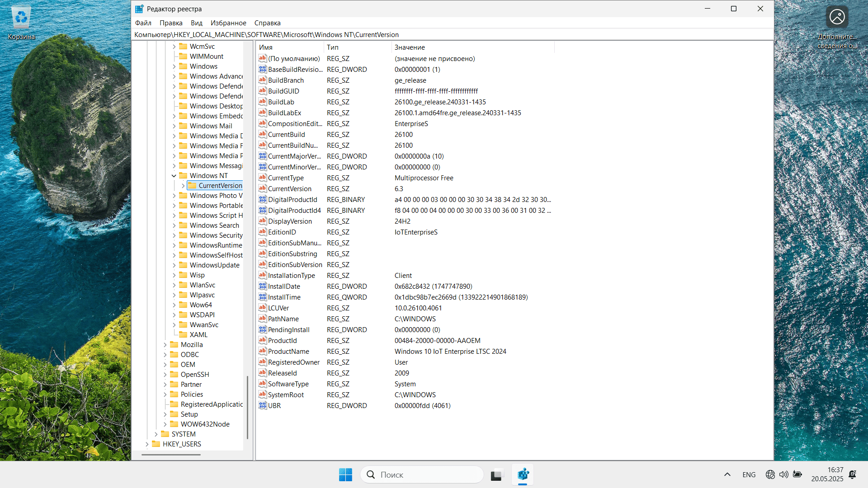The height and width of the screenshot is (488, 868).
Task: Click the BaseBuildRevision DWORD value icon
Action: point(263,69)
